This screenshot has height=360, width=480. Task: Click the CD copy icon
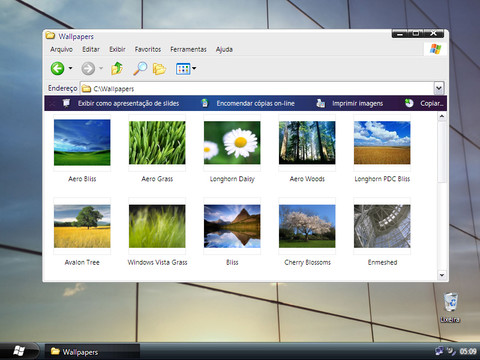(x=409, y=103)
